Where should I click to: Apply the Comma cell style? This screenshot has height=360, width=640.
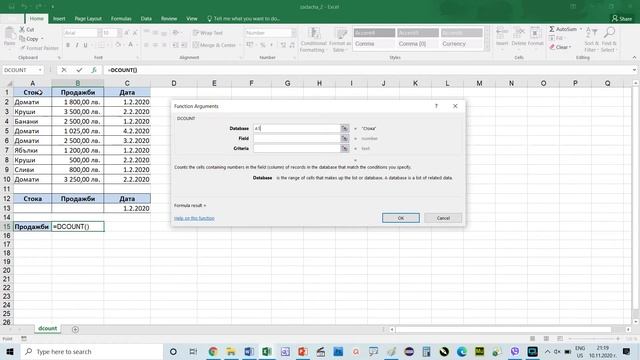coord(374,43)
